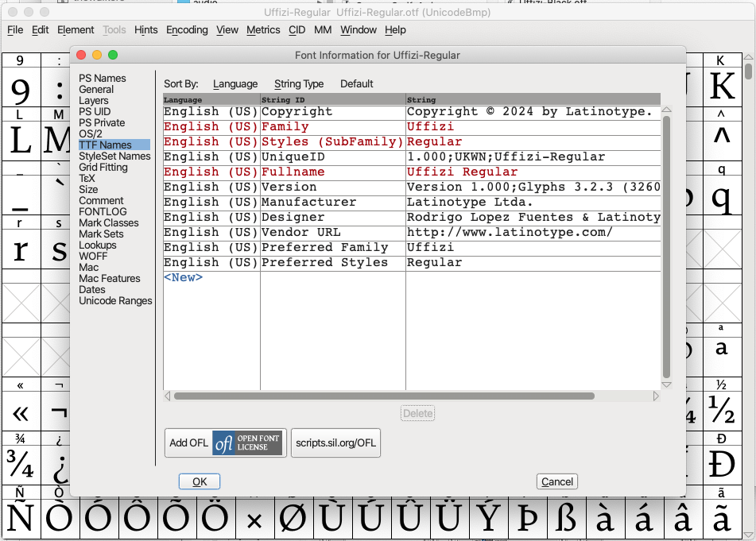Select PS Names in sidebar
This screenshot has height=541, width=756.
(103, 78)
